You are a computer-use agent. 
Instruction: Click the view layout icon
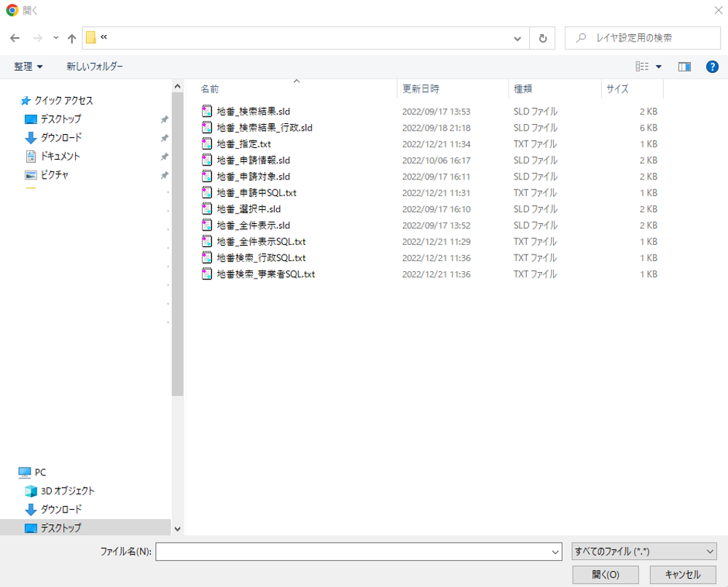pos(642,66)
